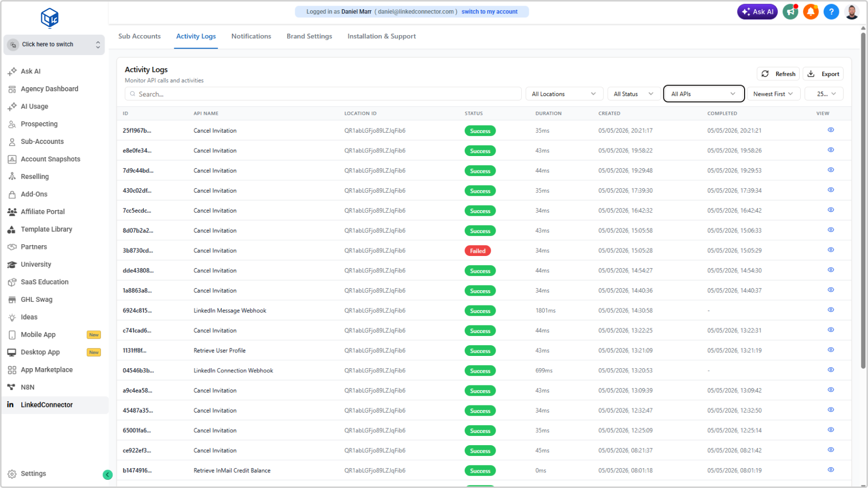Open the page size 25 dropdown
Image resolution: width=868 pixels, height=488 pixels.
click(824, 94)
